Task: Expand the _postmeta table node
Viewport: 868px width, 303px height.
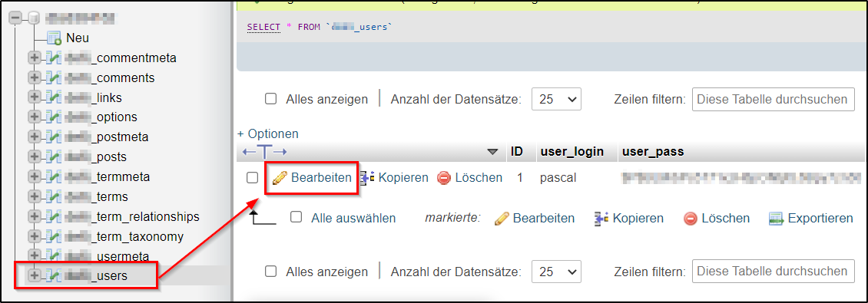Action: pos(35,137)
